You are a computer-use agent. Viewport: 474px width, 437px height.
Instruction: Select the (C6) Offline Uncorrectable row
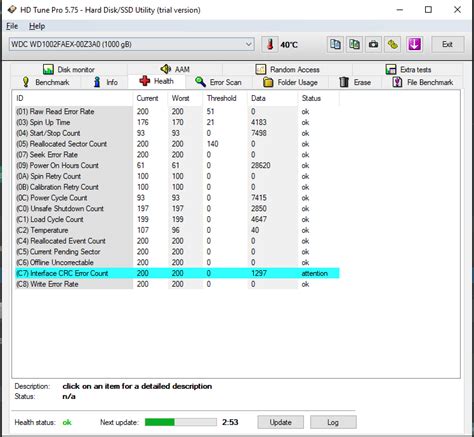point(177,262)
